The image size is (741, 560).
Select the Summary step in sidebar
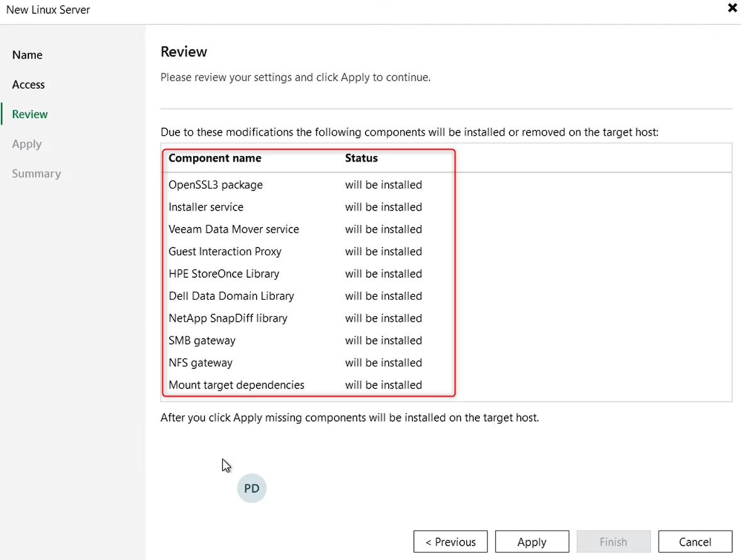[x=36, y=173]
